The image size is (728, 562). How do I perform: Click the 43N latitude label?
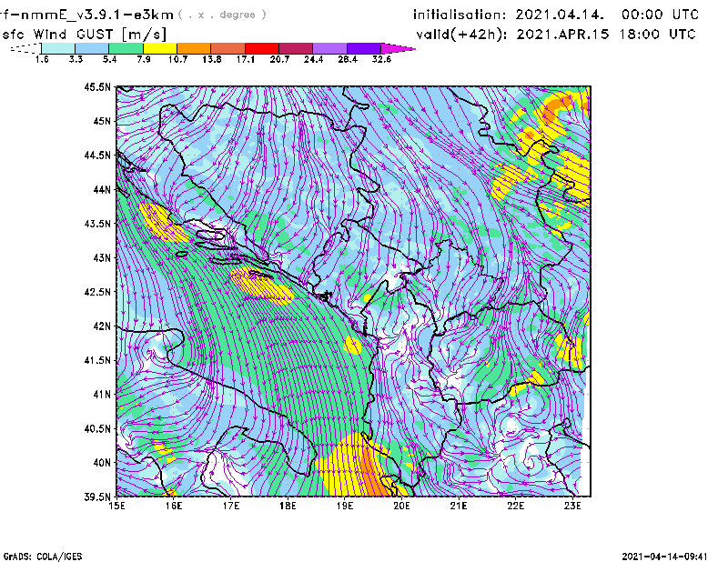[102, 257]
